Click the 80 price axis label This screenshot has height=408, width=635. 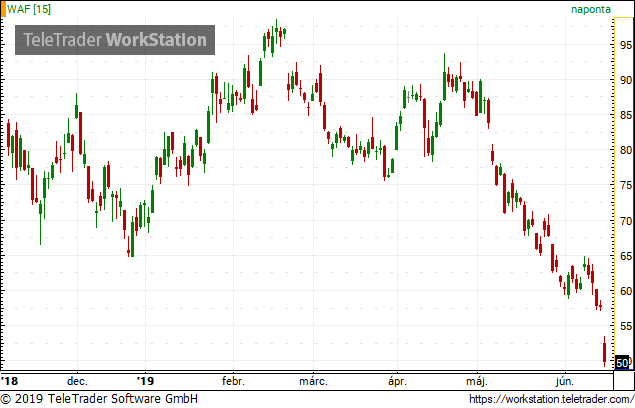pos(626,150)
